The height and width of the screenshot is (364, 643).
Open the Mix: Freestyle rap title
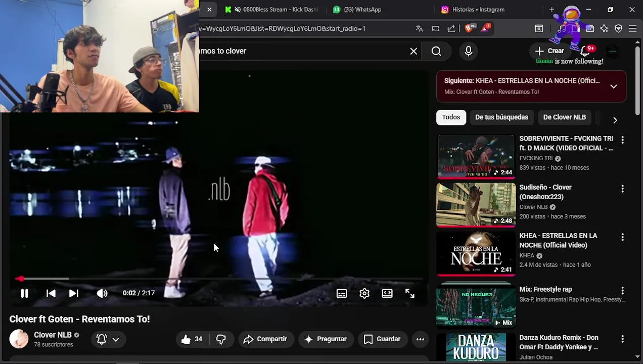coord(545,289)
